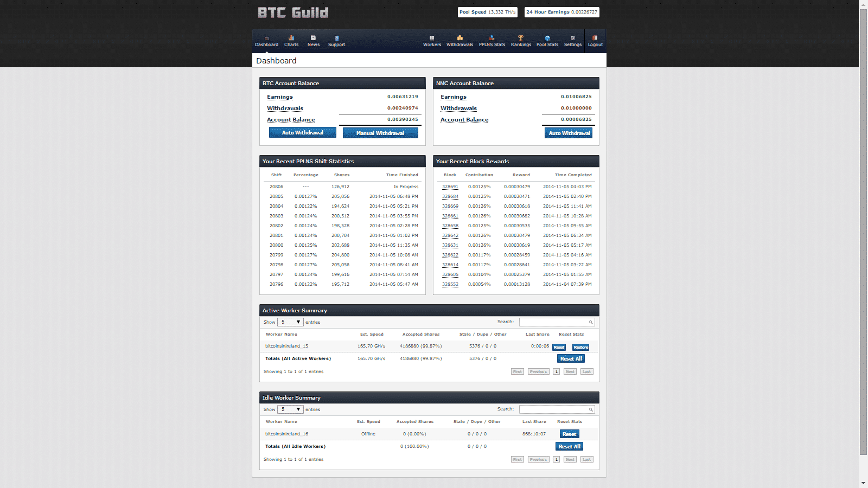This screenshot has height=488, width=868.
Task: Click Next in Idle Worker pagination
Action: [570, 459]
